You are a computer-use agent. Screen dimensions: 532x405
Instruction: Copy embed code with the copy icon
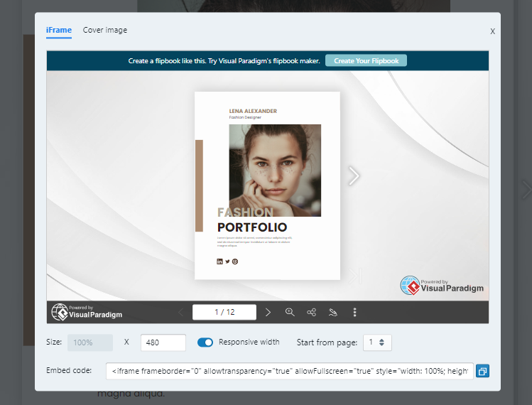[x=482, y=371]
